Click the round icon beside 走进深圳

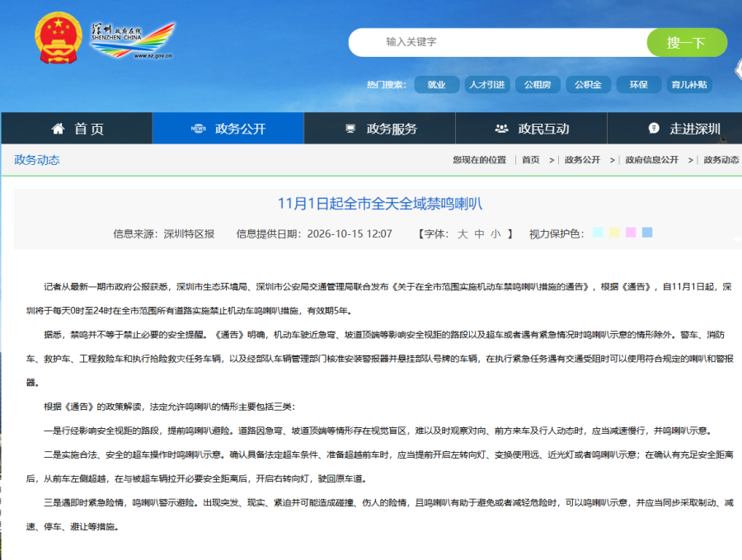click(654, 128)
